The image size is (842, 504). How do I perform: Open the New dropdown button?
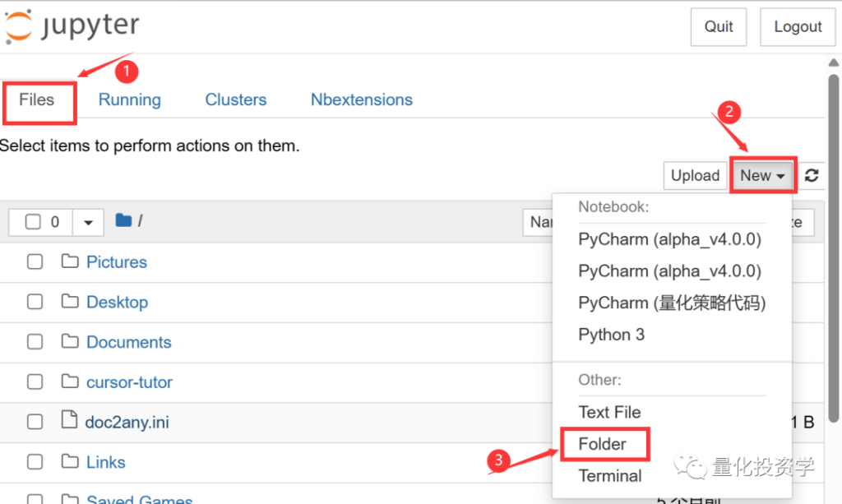762,175
